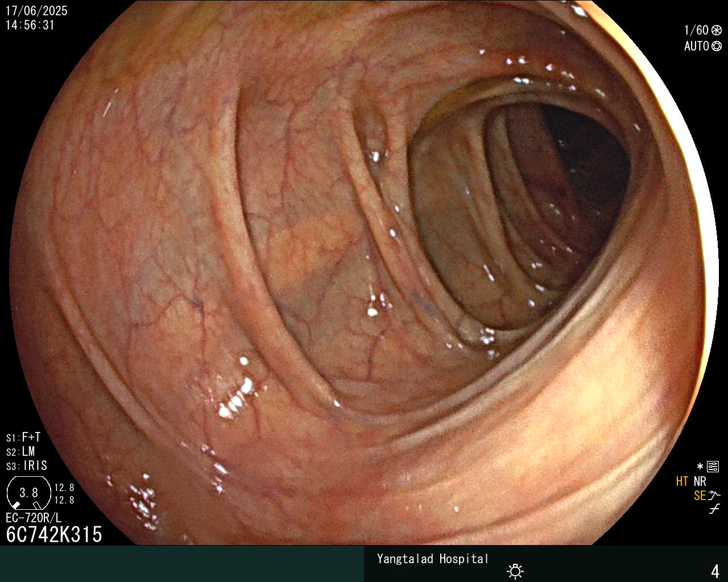Click the yellow SE indicator
728x582 pixels.
pyautogui.click(x=700, y=496)
